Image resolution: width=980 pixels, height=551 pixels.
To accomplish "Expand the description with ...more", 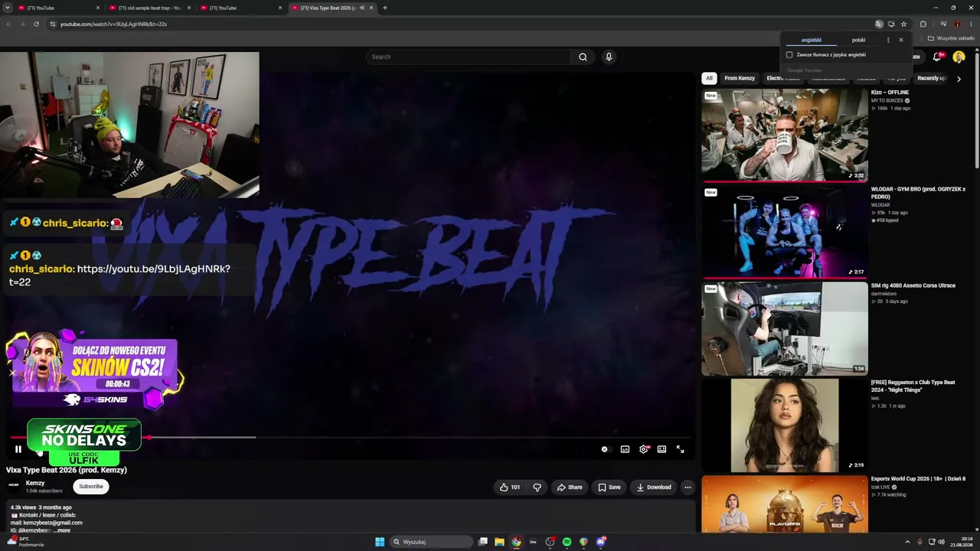I will point(63,530).
